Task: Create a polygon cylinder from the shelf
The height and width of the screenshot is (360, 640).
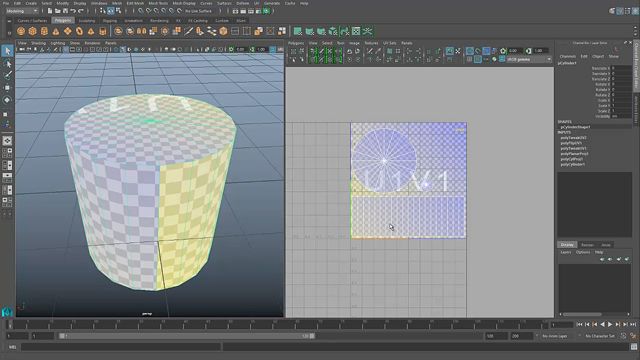Action: 44,31
